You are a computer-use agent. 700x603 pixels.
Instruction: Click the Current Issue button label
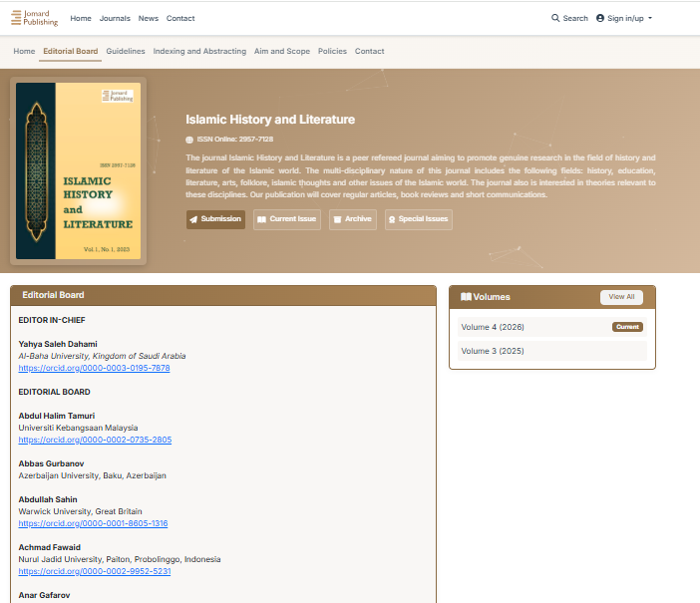[293, 218]
